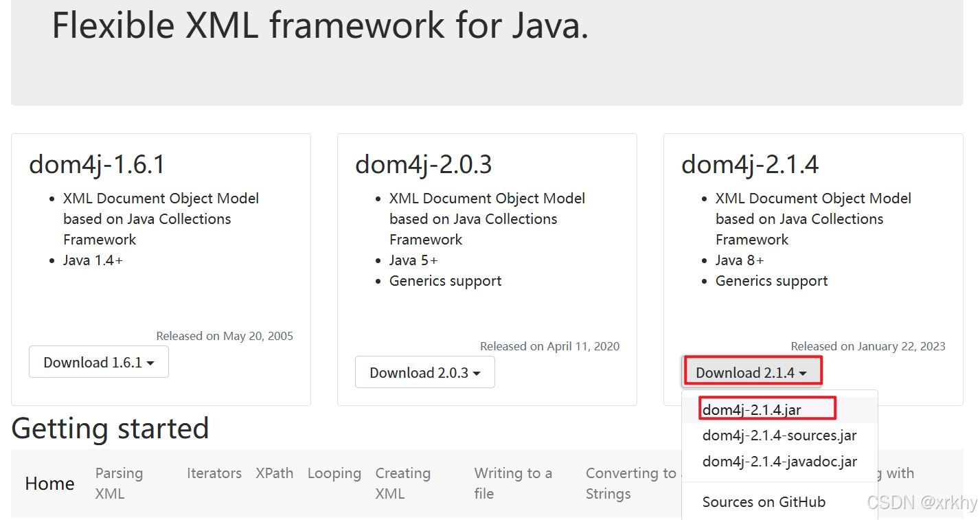Image resolution: width=980 pixels, height=520 pixels.
Task: Click the dom4j-2.1.4 card heading
Action: tap(750, 165)
